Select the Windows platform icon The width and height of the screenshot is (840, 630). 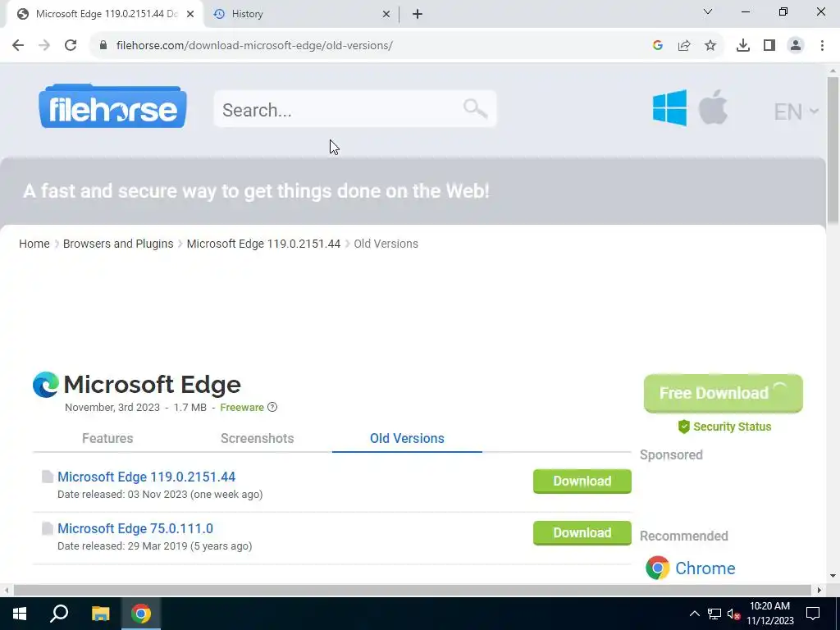[x=669, y=108]
